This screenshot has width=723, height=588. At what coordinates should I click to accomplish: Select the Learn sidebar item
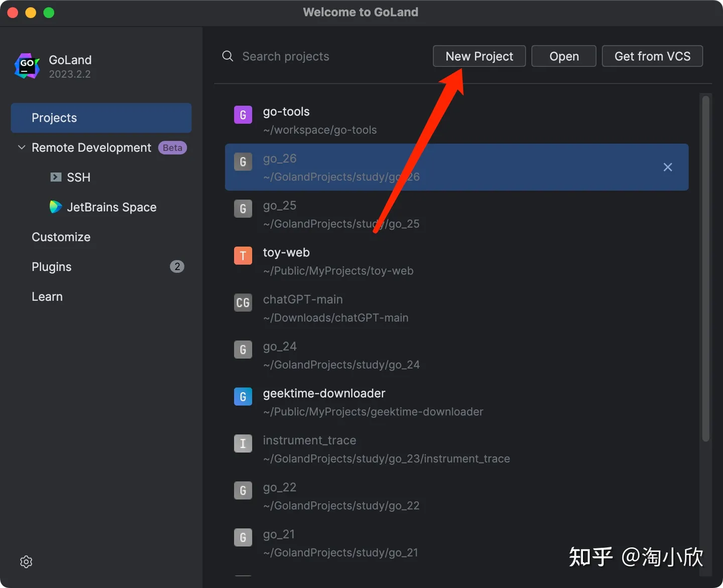point(47,296)
